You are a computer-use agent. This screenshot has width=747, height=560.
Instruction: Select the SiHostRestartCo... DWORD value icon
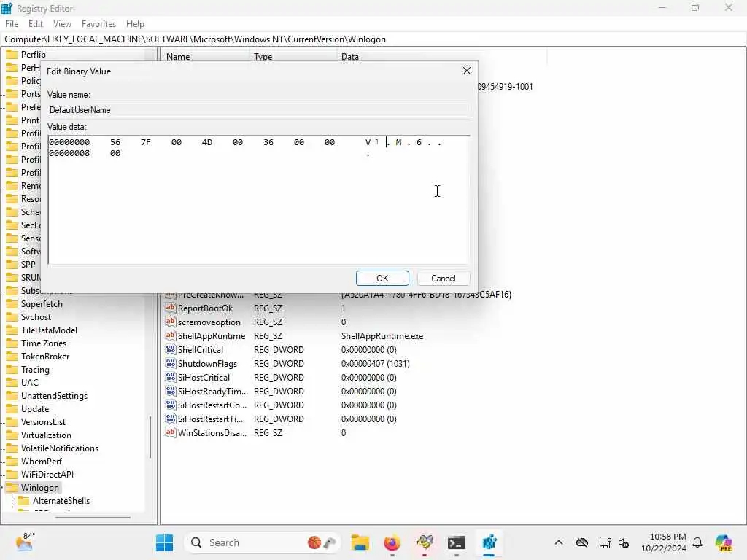coord(171,405)
